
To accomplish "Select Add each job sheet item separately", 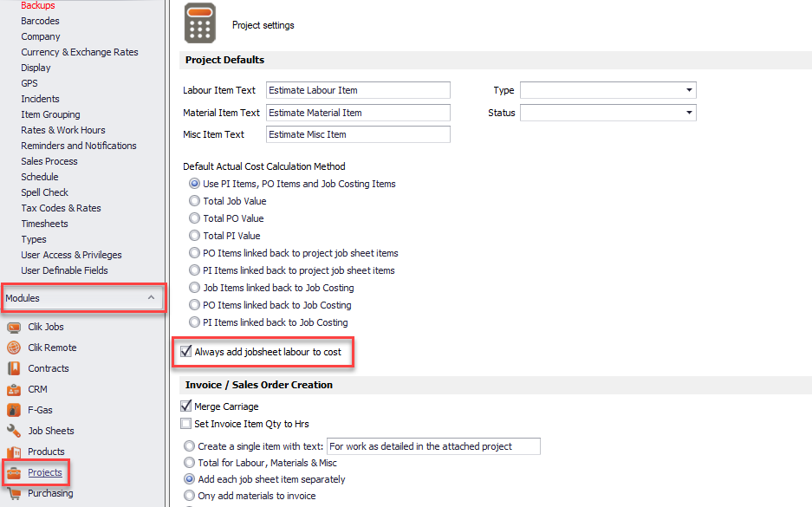I will click(190, 479).
